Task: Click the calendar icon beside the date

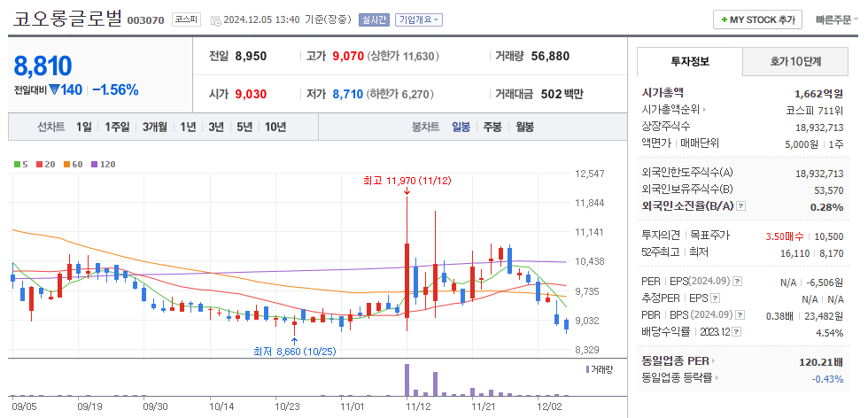Action: pyautogui.click(x=216, y=20)
